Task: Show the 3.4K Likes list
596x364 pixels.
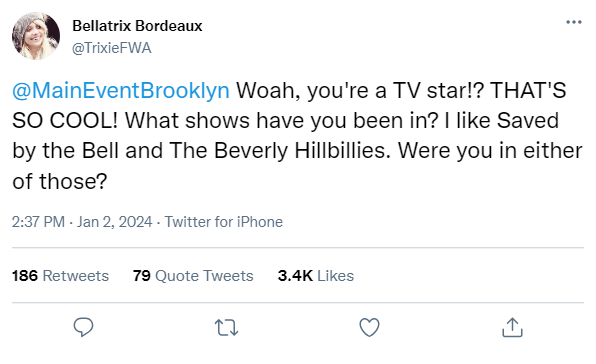Action: (x=315, y=275)
